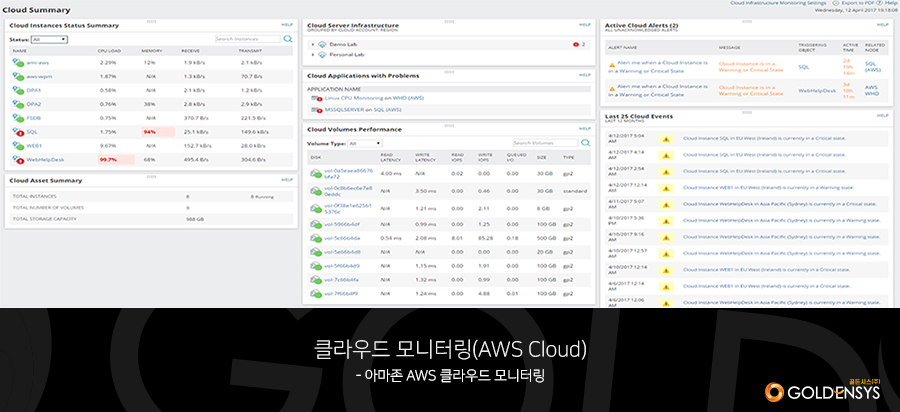Click the vol-0c8b6ec6e7e80eddc disk icon
The height and width of the screenshot is (412, 900).
[316, 191]
